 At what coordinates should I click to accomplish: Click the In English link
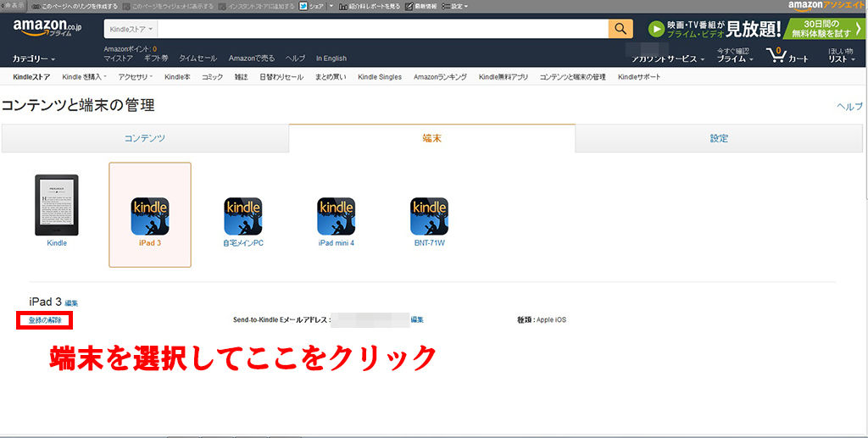331,58
